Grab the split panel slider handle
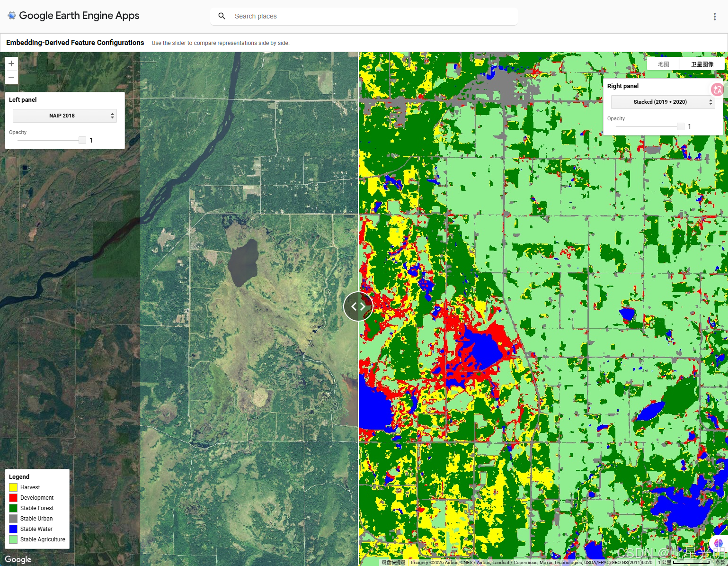The height and width of the screenshot is (566, 728). pos(358,306)
